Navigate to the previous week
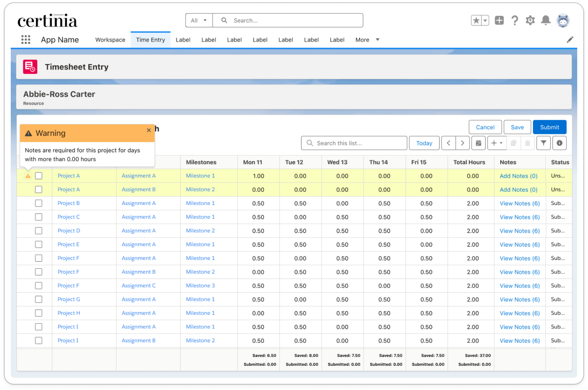588x390 pixels. pyautogui.click(x=448, y=143)
